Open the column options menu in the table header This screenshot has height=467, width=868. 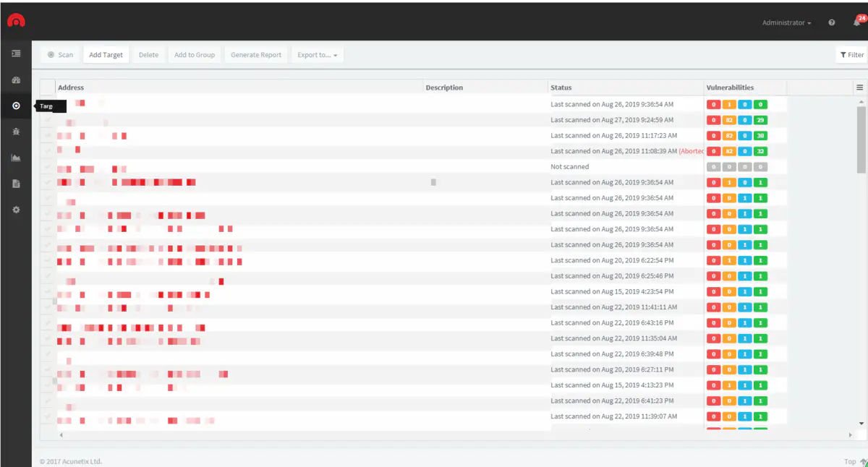[859, 87]
